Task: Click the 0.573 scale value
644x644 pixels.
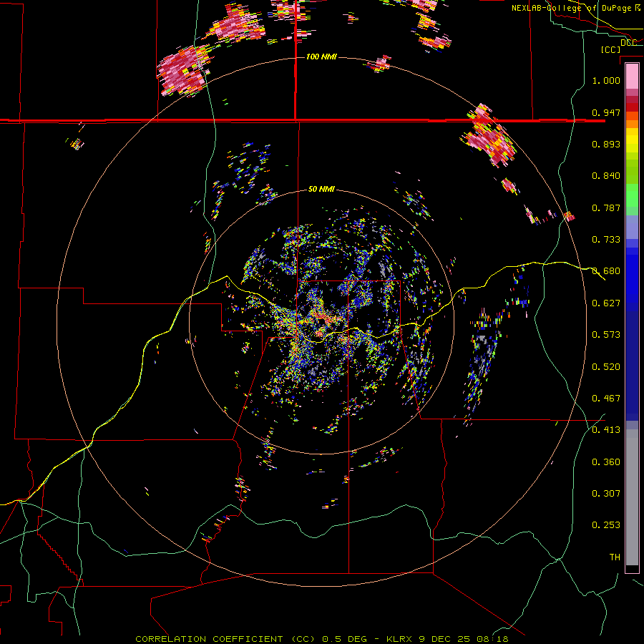Action: coord(606,335)
